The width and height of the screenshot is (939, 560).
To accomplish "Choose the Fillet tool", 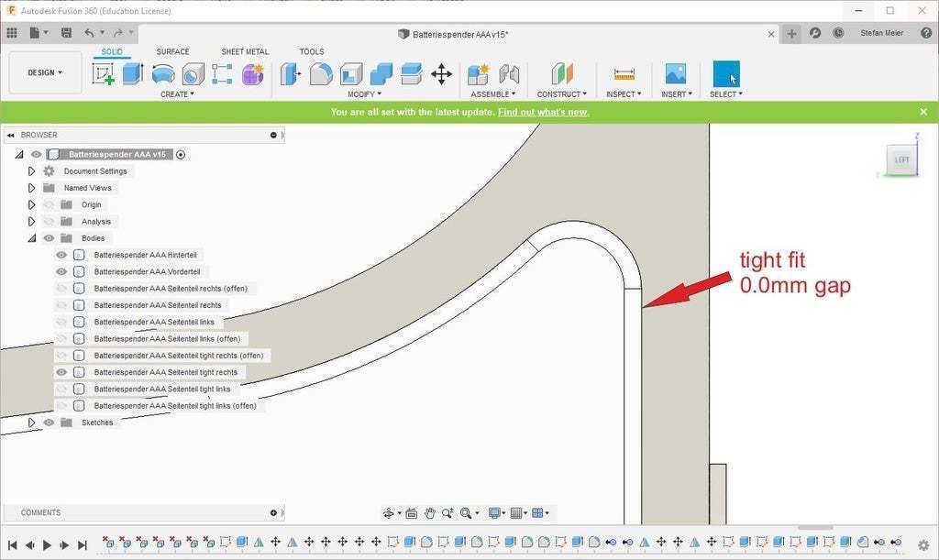I will click(321, 74).
